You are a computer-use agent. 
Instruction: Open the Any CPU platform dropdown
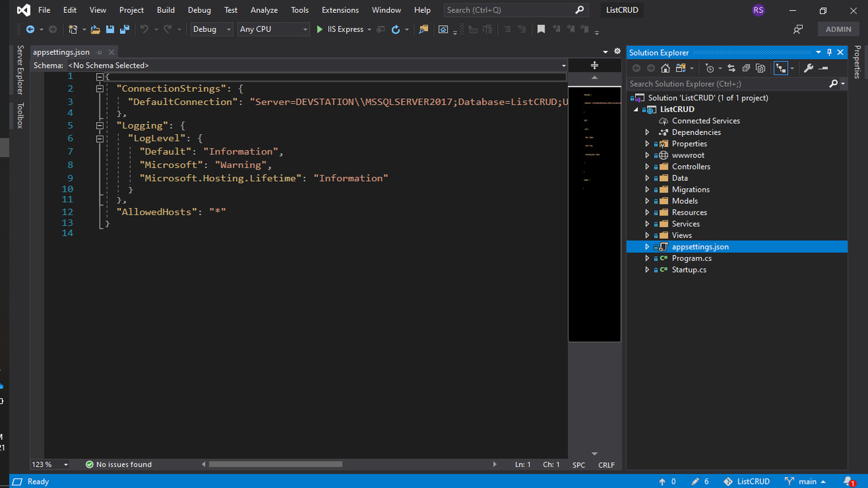click(273, 29)
